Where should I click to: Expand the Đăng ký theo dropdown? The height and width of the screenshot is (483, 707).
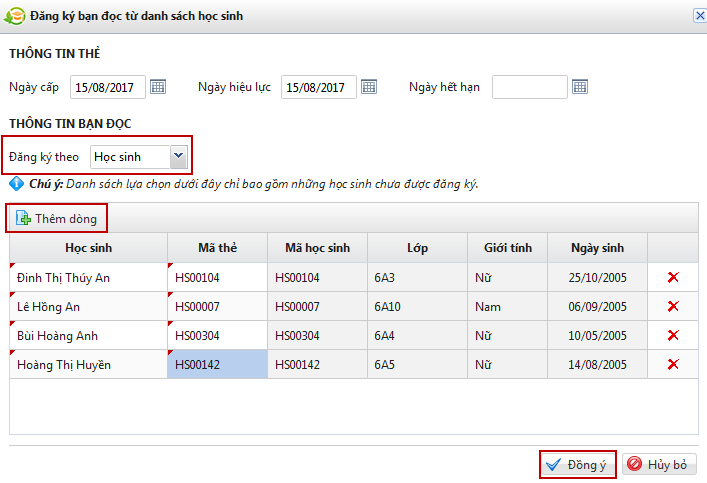[178, 156]
